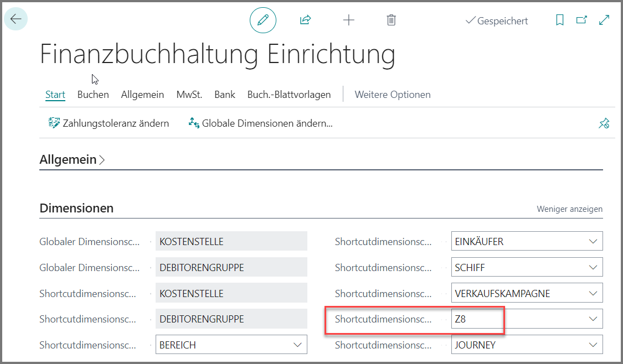
Task: Expand the BEREICH dropdown arrow
Action: (x=297, y=345)
